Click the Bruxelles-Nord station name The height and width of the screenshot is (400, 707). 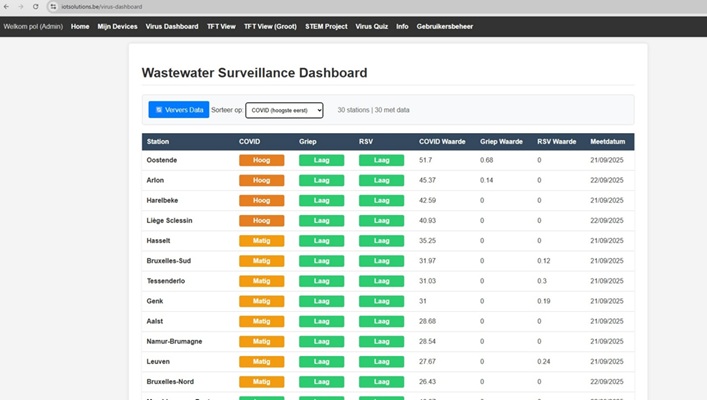point(170,382)
